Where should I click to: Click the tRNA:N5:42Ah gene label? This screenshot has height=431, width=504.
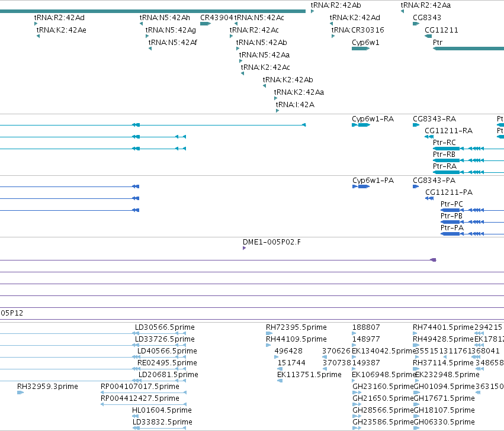coord(165,18)
